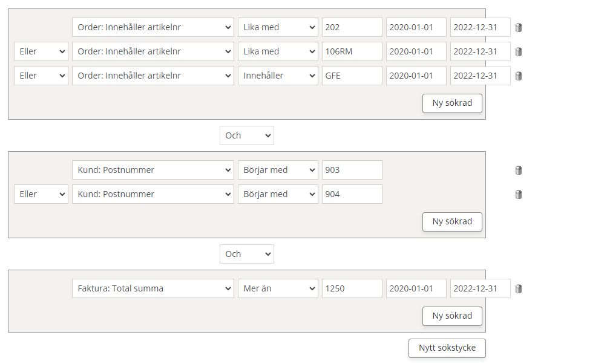Remove the postnummer 904 row
Image resolution: width=607 pixels, height=364 pixels.
[x=519, y=194]
